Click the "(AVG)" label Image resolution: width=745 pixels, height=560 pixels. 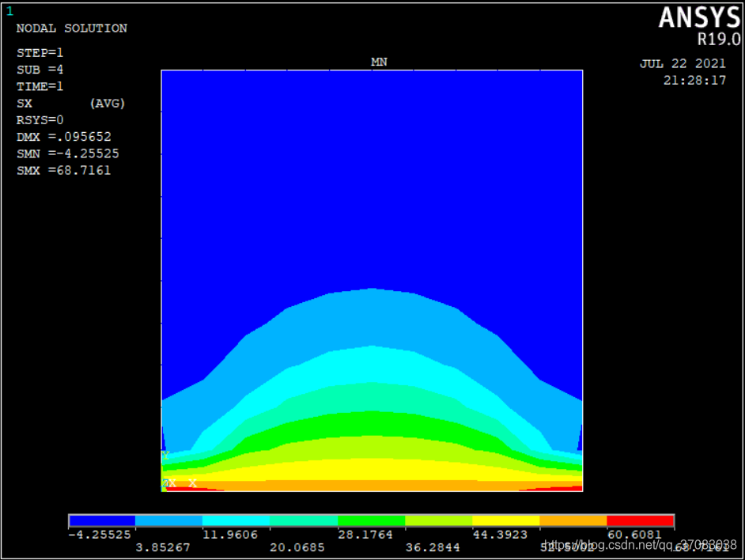click(x=108, y=103)
